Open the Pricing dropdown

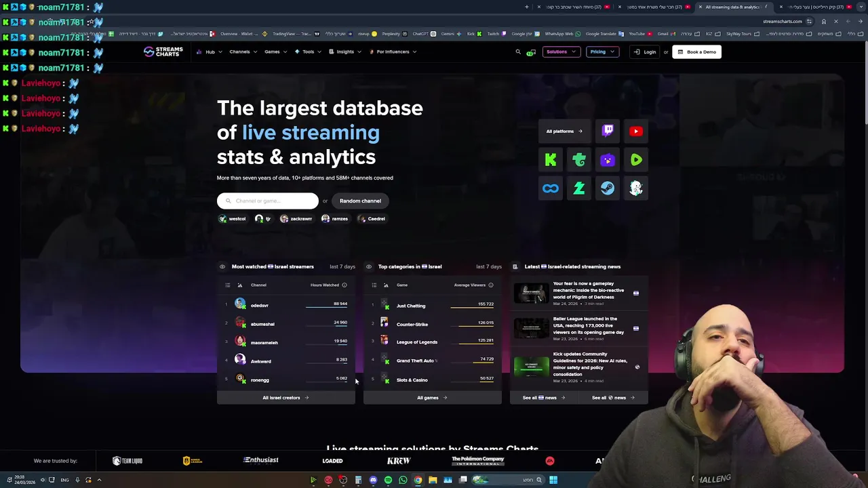[602, 52]
